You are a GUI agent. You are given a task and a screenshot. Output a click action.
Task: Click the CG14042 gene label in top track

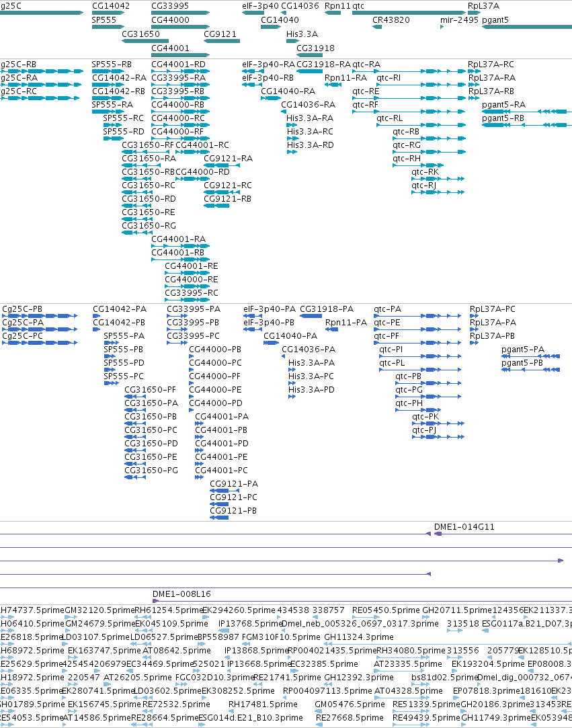111,6
